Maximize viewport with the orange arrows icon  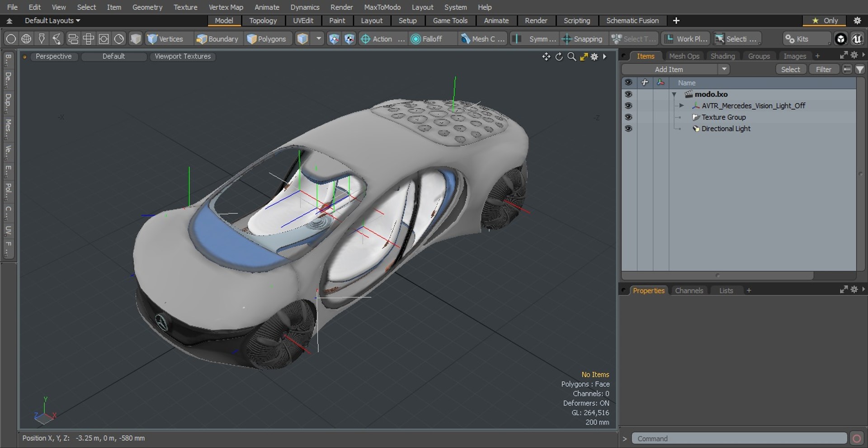pyautogui.click(x=584, y=57)
